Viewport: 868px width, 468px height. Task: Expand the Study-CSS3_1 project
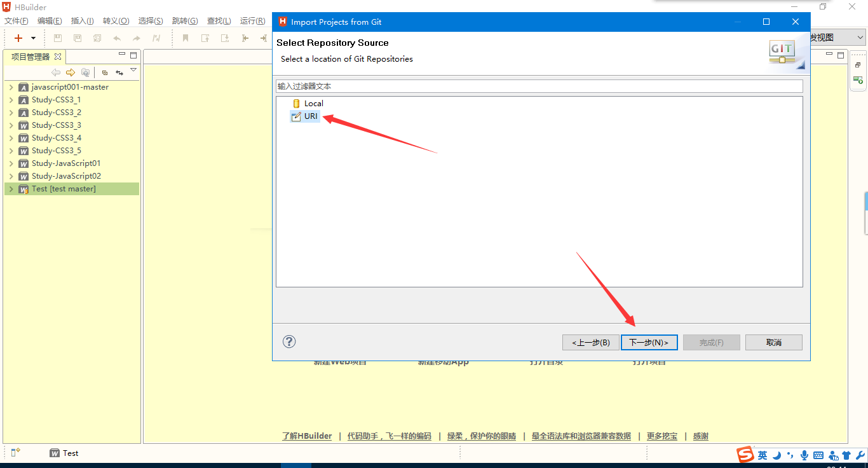click(x=11, y=100)
